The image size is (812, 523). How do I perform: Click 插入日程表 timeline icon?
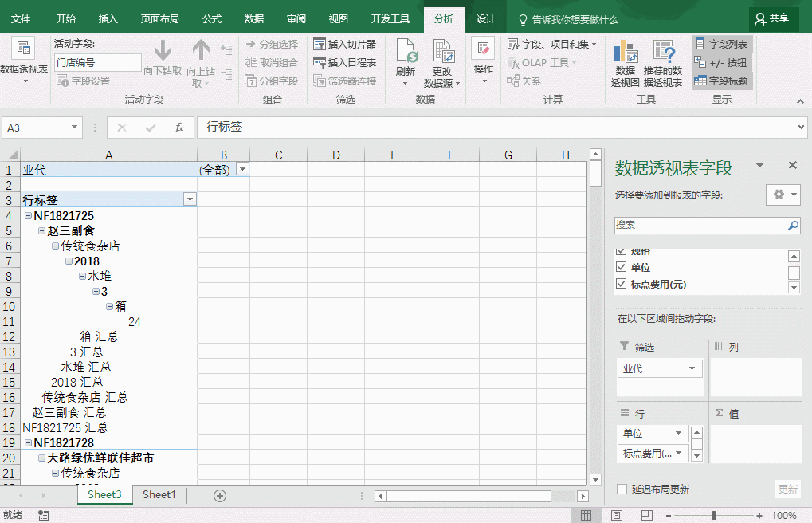[320, 62]
